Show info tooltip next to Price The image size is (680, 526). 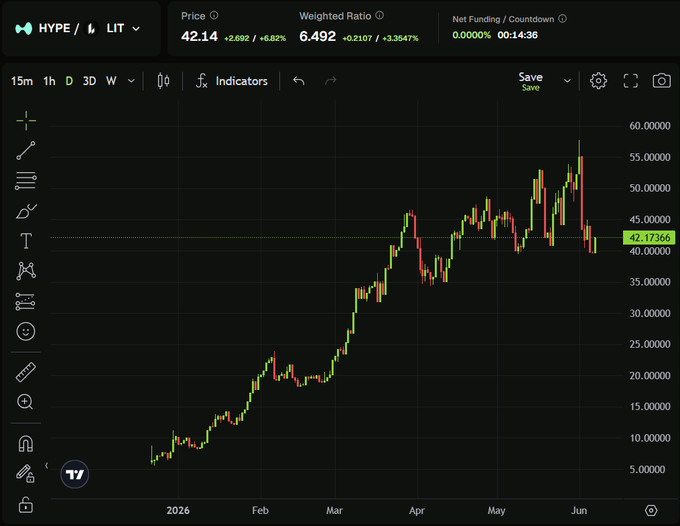tap(214, 15)
